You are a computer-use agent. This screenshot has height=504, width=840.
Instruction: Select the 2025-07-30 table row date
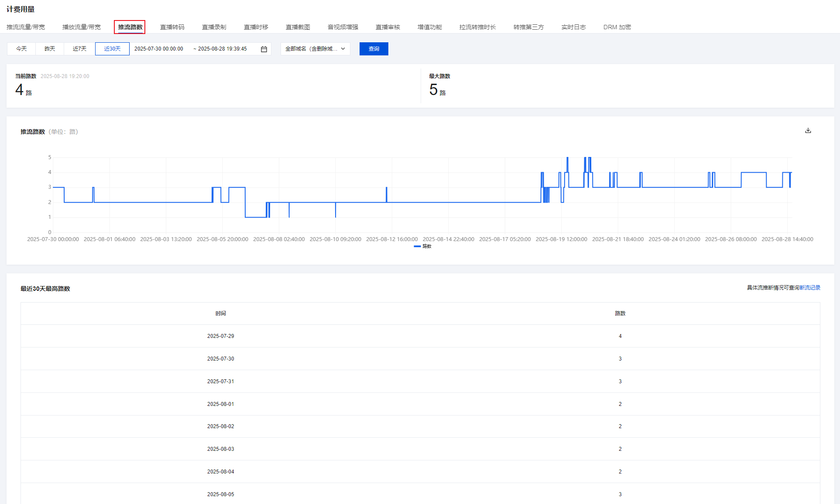coord(221,359)
